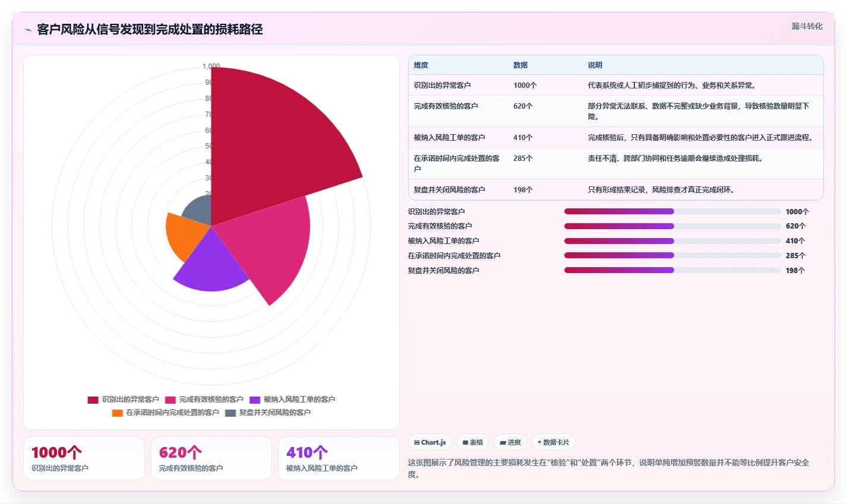
Task: Click progress bar for 被纳入风险工单的客户
Action: (672, 241)
